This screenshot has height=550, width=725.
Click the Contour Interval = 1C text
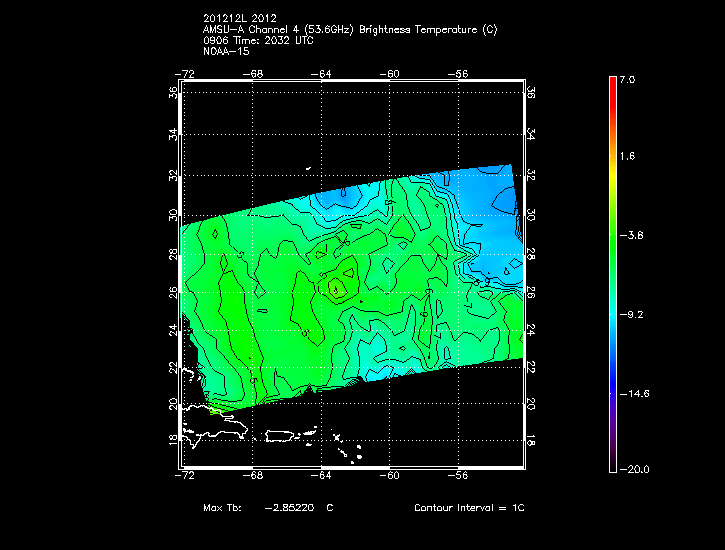tap(469, 508)
